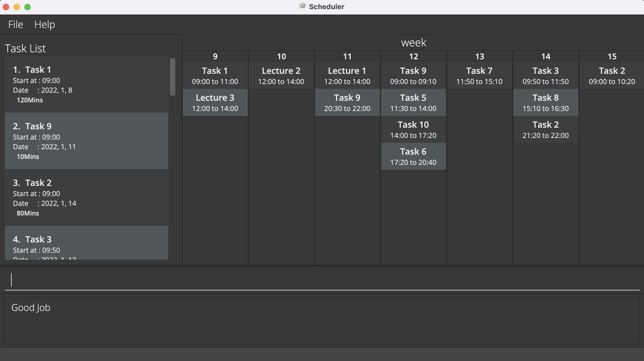
Task: Select Task 9 entry in Task List
Action: click(x=86, y=141)
